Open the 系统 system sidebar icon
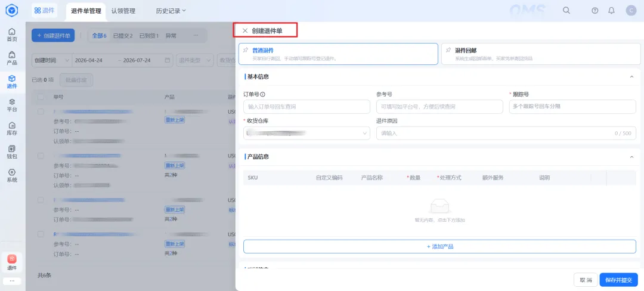Image resolution: width=644 pixels, height=291 pixels. click(12, 176)
